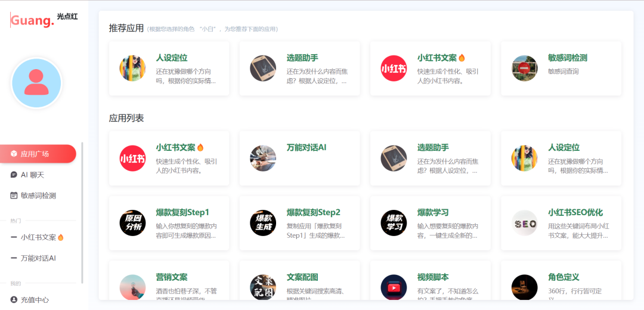This screenshot has height=310, width=644.
Task: Click the cube icon beside 应用广场
Action: point(14,154)
